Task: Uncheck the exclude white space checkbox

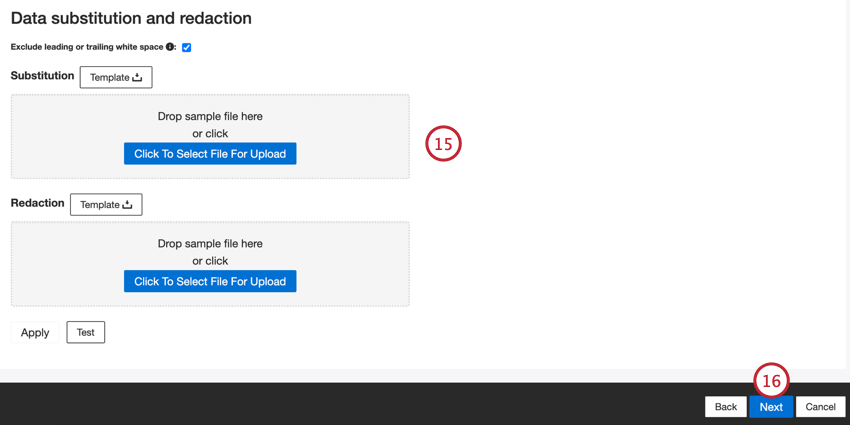Action: (187, 47)
